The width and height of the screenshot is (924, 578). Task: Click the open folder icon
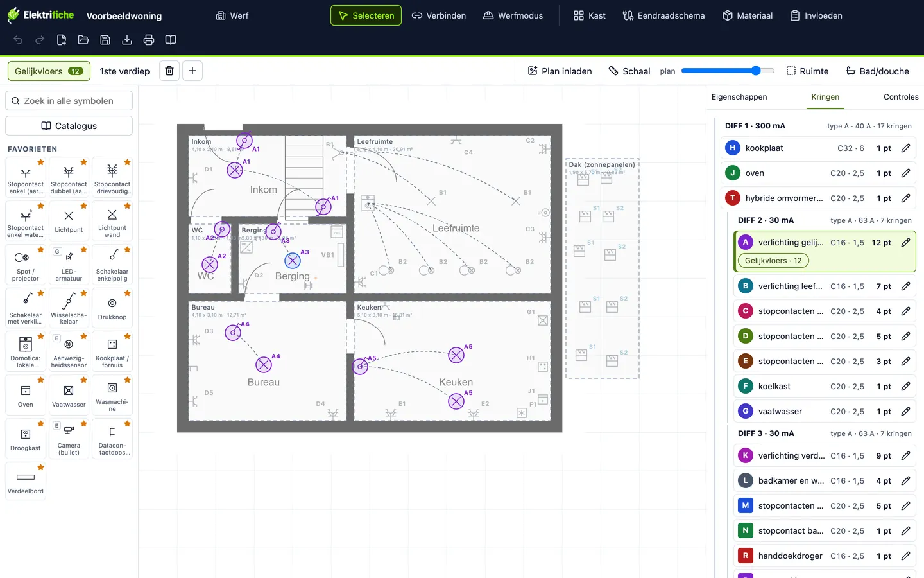coord(83,40)
